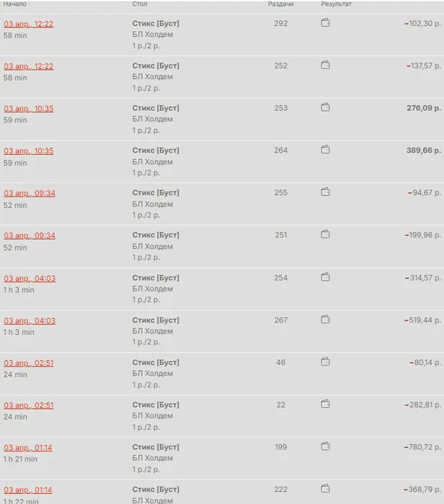
Task: Click wallet icon beside the −314,57 р. result
Action: (x=325, y=277)
